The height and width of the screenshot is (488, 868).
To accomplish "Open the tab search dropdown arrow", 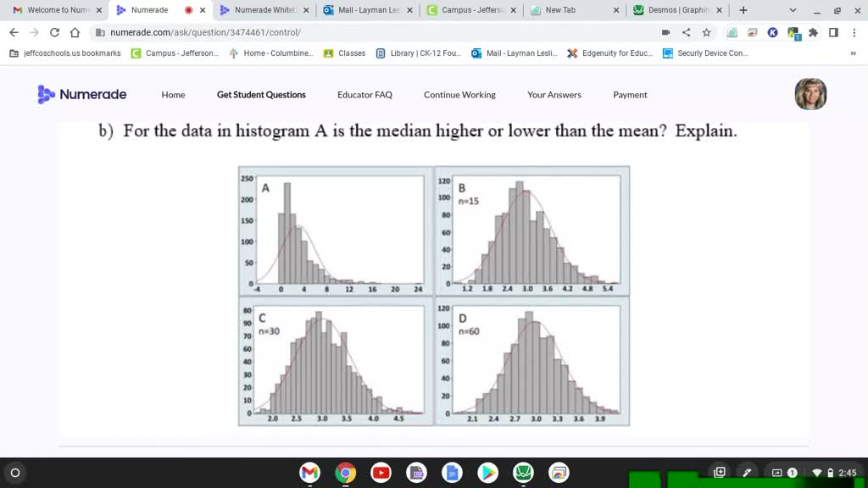I will (792, 12).
